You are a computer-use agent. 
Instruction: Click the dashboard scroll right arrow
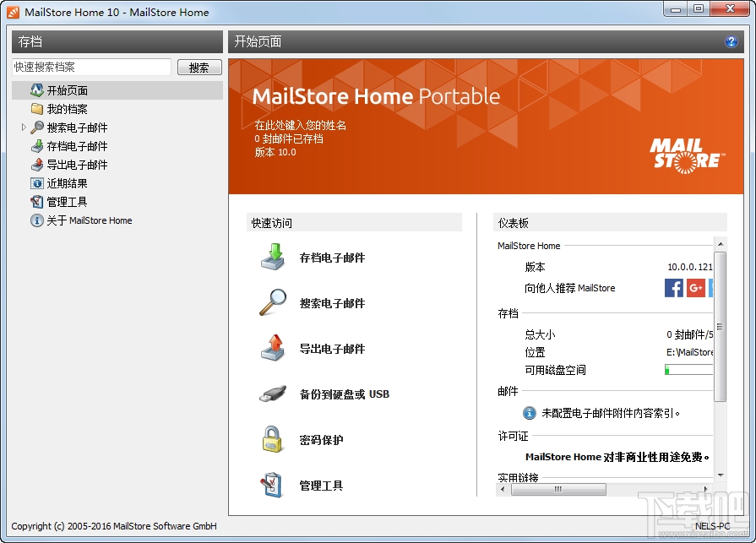tap(706, 489)
